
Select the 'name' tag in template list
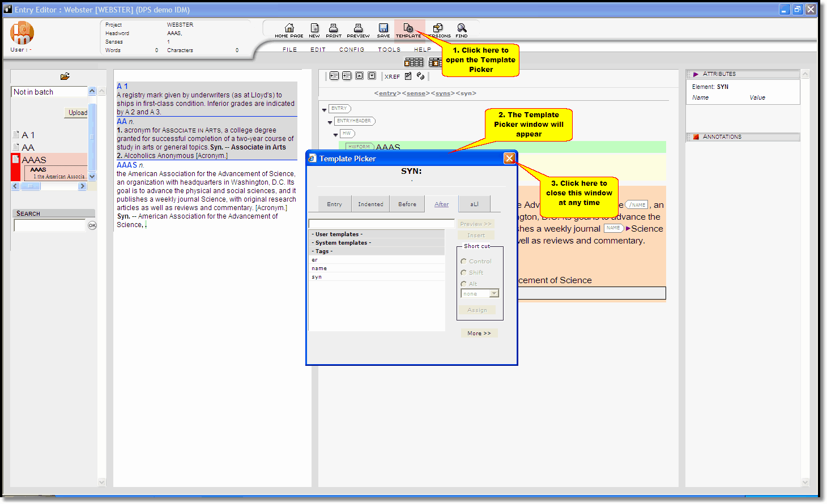point(377,268)
